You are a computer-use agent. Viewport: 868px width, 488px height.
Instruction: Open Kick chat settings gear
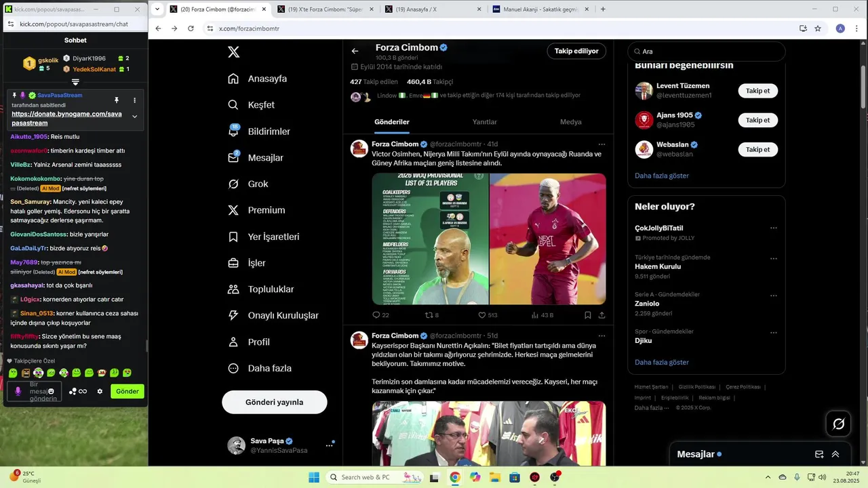[x=100, y=391]
